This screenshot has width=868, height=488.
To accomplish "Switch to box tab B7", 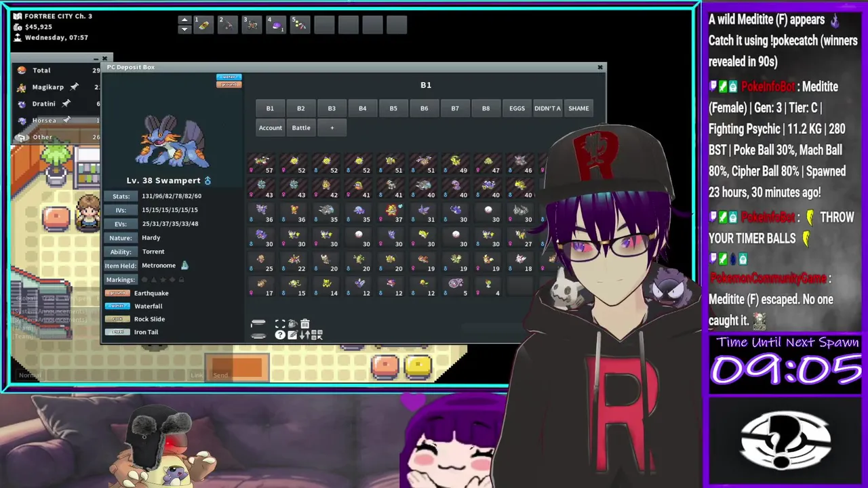I will 455,108.
